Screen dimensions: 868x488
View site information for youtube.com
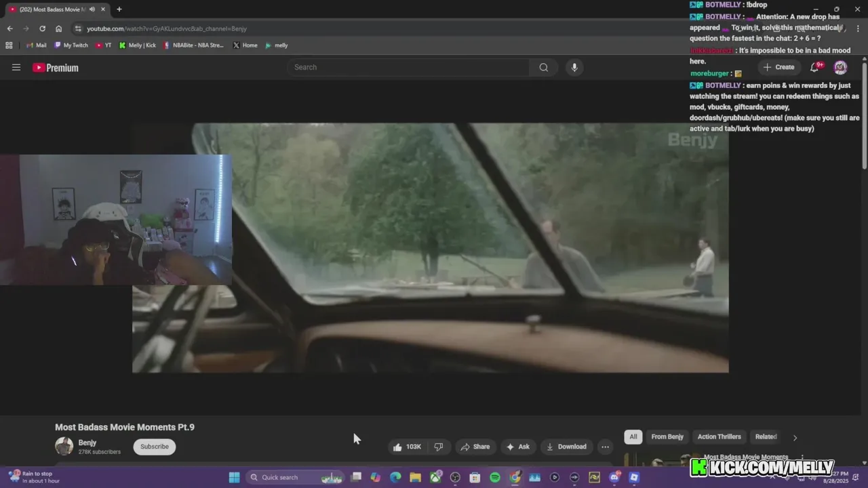coord(78,28)
